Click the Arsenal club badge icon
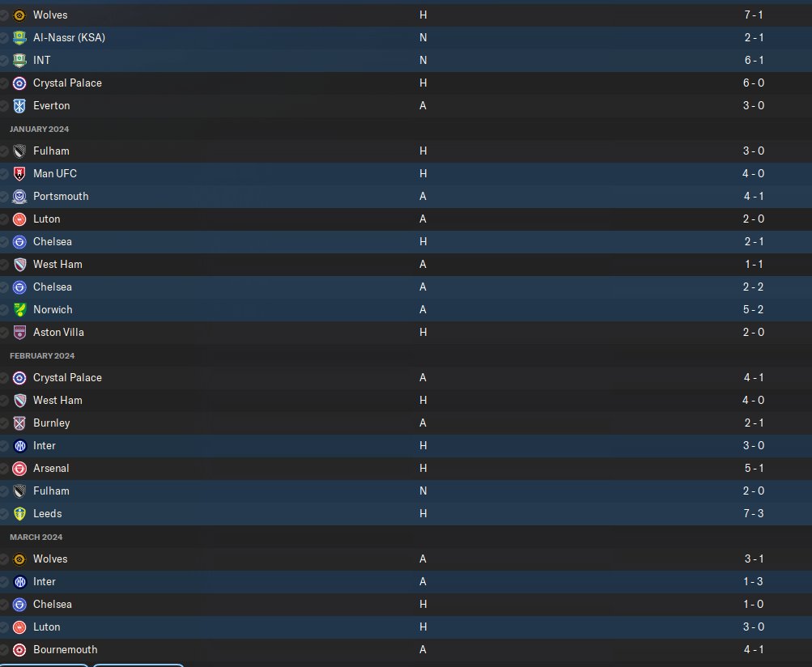812x667 pixels. pyautogui.click(x=19, y=469)
